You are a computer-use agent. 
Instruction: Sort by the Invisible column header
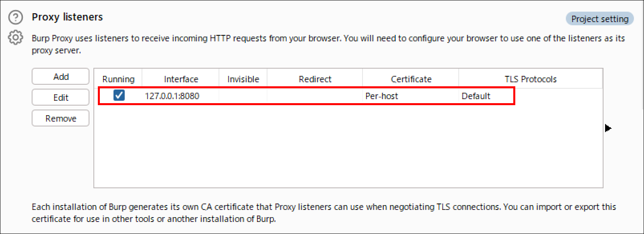pos(243,79)
